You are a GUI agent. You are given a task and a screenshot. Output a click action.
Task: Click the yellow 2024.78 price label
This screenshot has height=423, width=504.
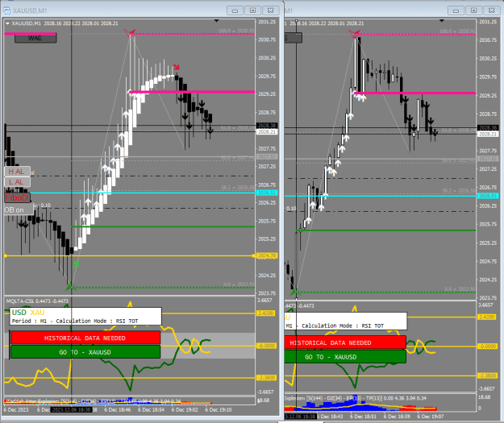tap(267, 255)
